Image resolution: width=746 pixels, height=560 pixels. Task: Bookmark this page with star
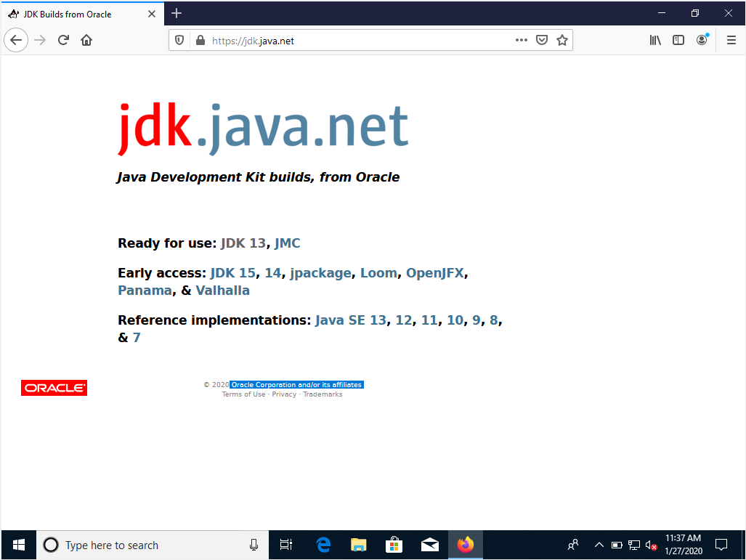tap(562, 41)
